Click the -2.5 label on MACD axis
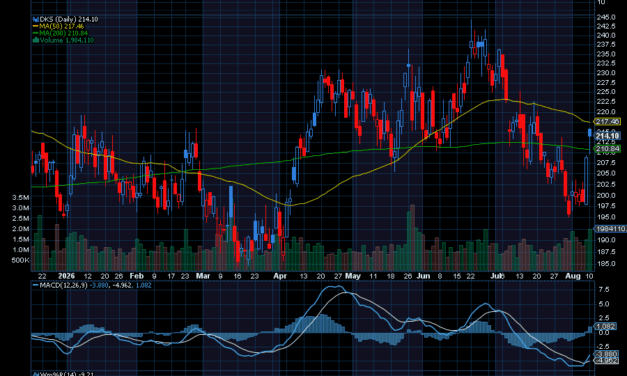Screen dimensions: 627x376 (603, 346)
